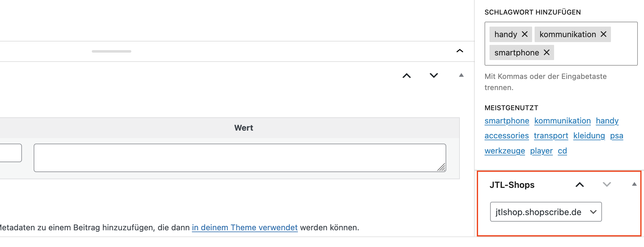
Task: Remove the kommunikation tag
Action: point(604,34)
